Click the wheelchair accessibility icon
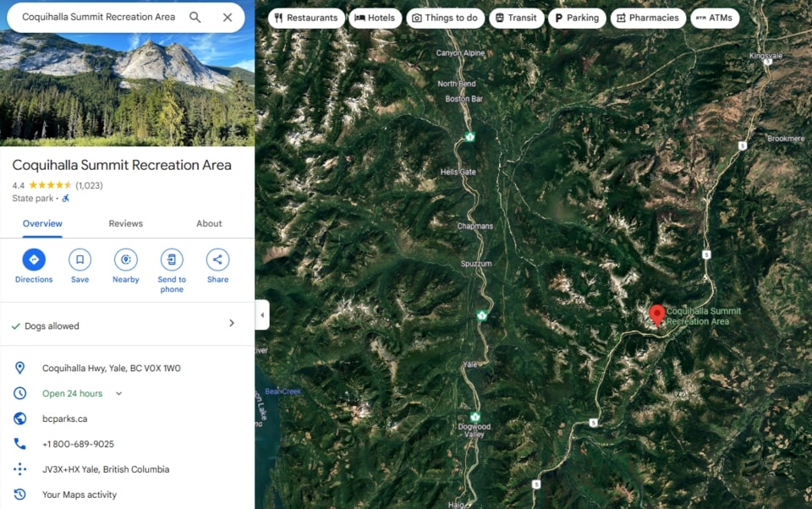 [66, 199]
